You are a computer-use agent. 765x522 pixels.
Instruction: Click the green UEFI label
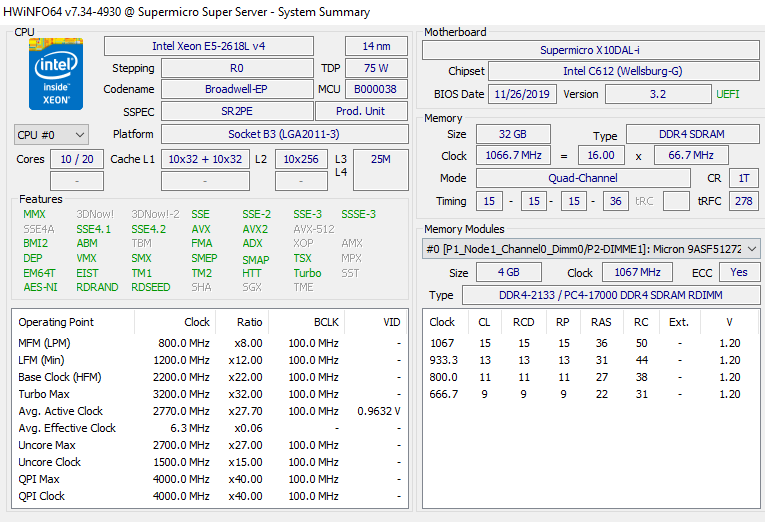[x=728, y=94]
